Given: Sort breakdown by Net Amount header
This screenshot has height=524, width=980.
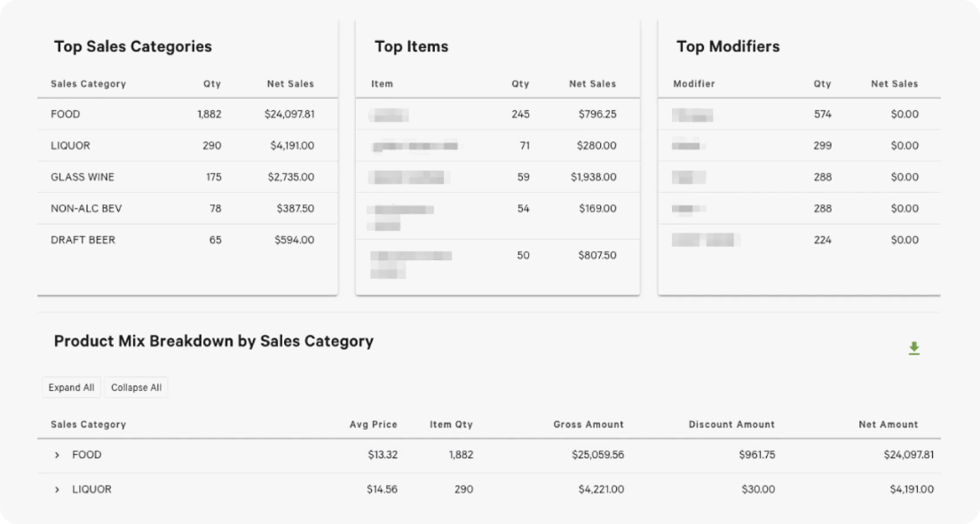Looking at the screenshot, I should click(x=888, y=425).
